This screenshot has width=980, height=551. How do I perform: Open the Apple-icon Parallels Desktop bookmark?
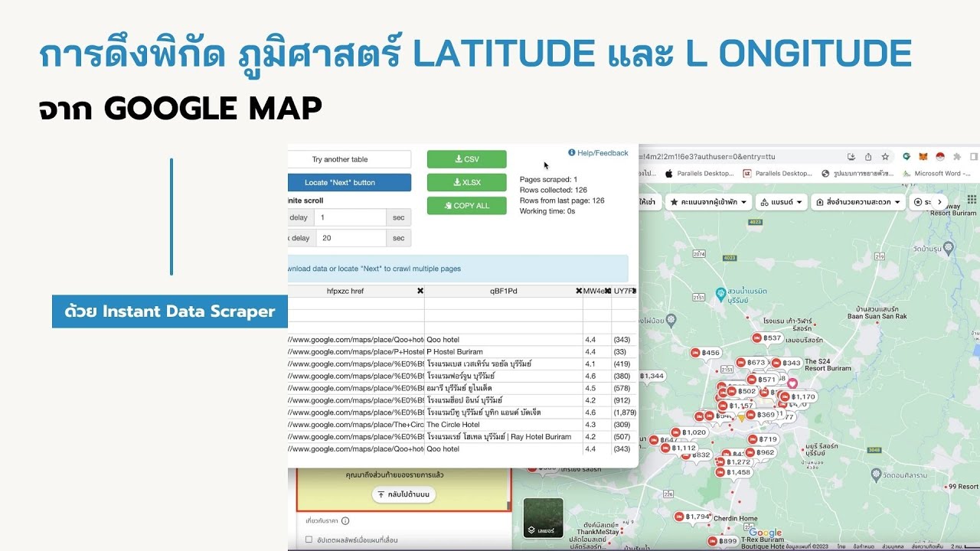701,174
